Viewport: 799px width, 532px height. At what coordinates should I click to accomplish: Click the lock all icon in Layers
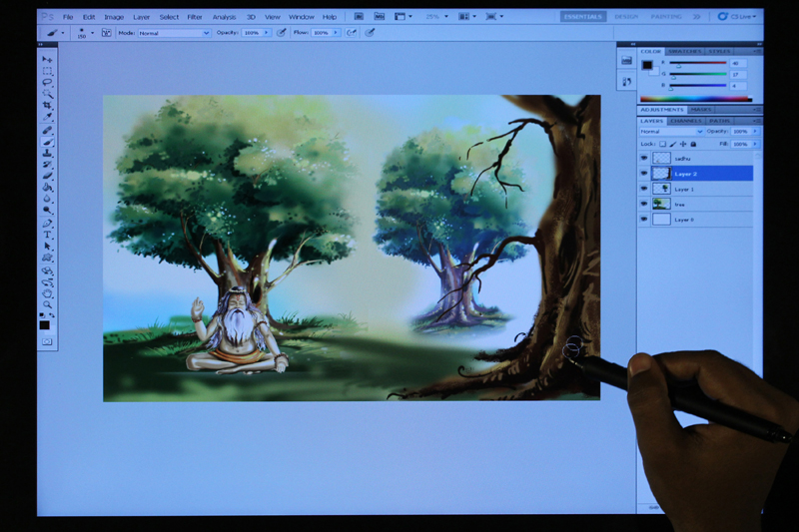click(x=695, y=144)
